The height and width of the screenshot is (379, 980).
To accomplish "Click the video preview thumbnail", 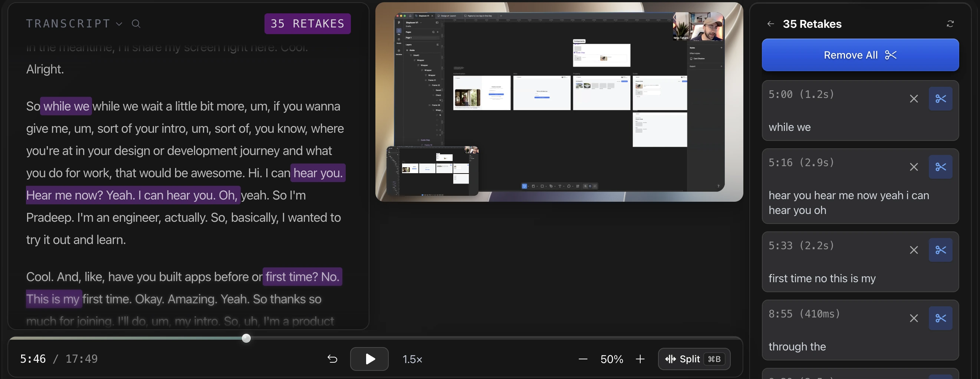I will point(559,102).
